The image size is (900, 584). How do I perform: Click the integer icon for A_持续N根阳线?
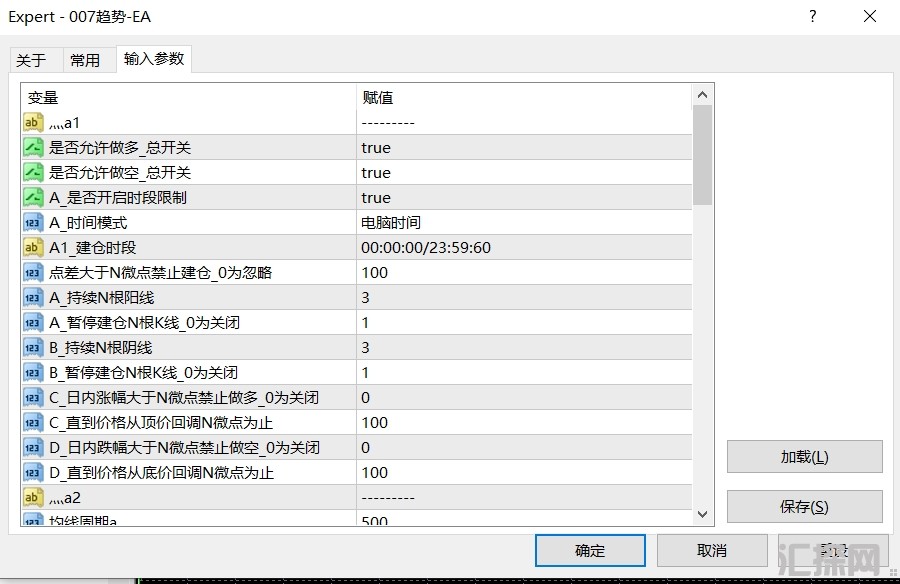click(33, 297)
